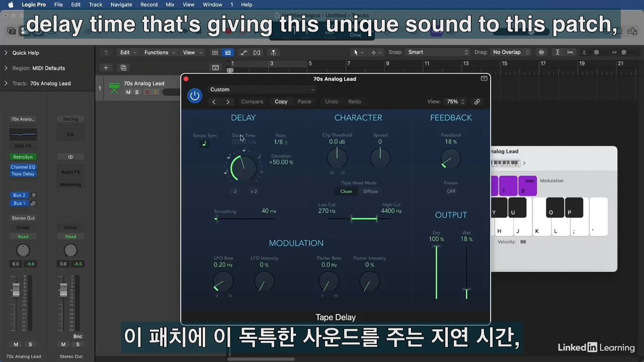Click the Copy button

tap(281, 102)
